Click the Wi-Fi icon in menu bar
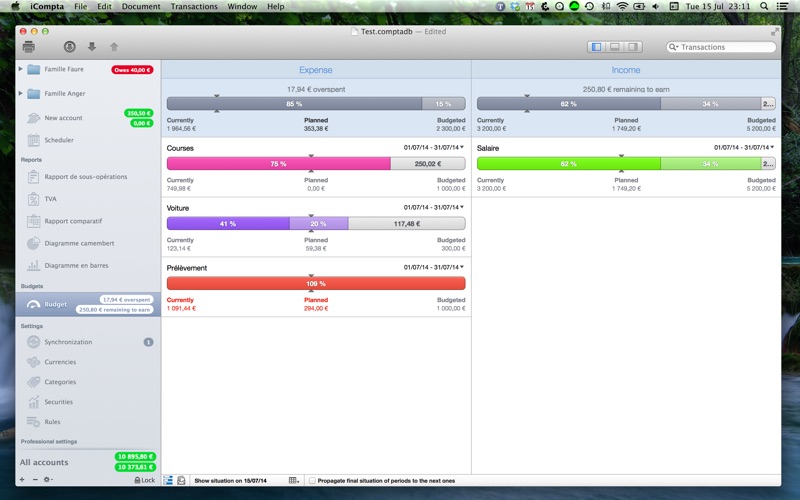Image resolution: width=800 pixels, height=500 pixels. pos(622,6)
